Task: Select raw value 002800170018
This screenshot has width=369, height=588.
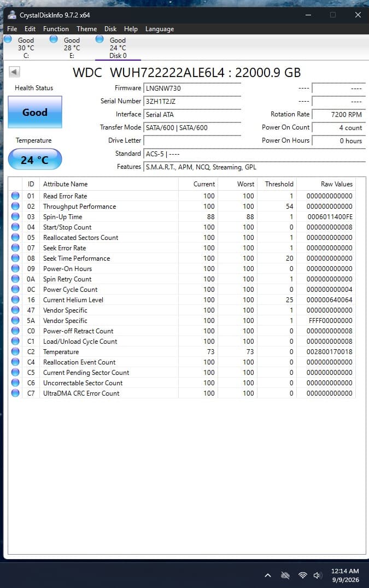Action: [330, 352]
